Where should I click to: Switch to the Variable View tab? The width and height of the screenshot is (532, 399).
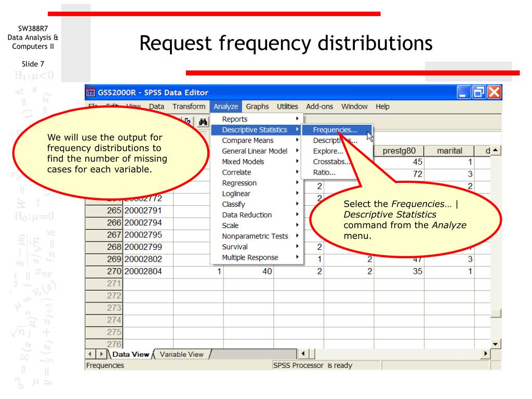pyautogui.click(x=181, y=354)
